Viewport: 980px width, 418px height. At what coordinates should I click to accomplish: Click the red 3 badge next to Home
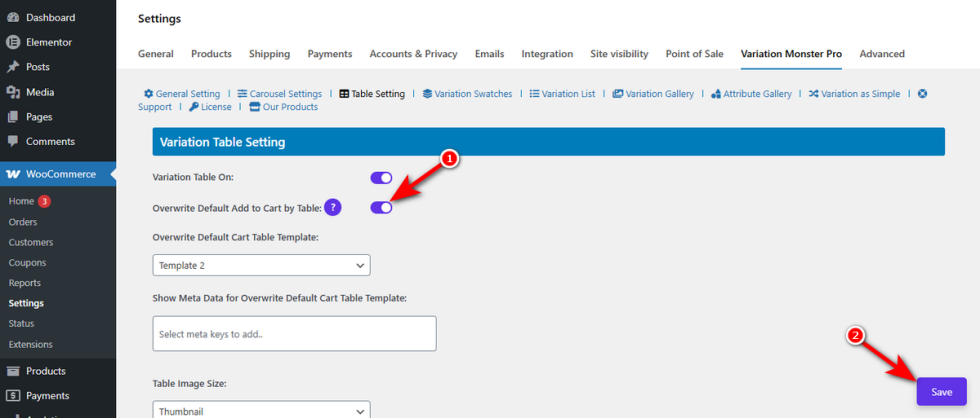pyautogui.click(x=44, y=201)
